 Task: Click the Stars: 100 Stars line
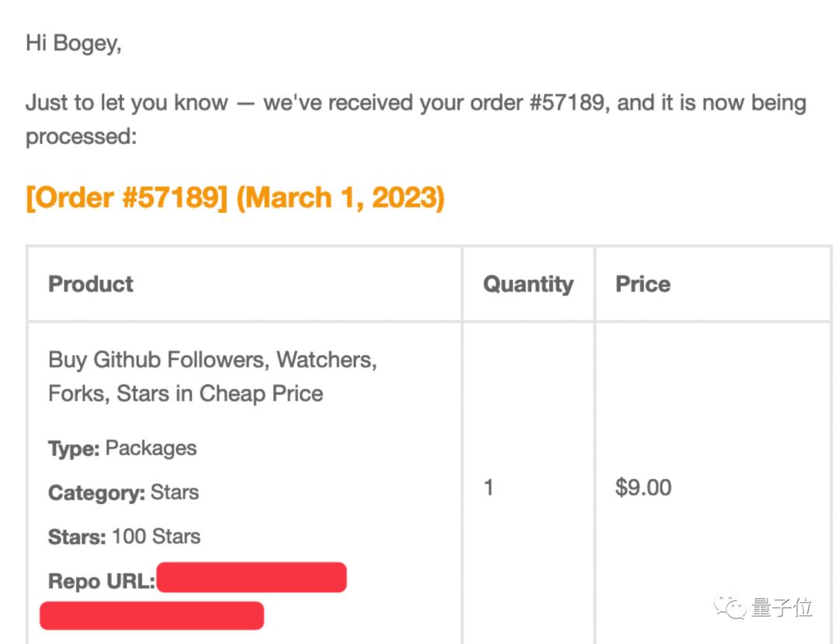(124, 537)
